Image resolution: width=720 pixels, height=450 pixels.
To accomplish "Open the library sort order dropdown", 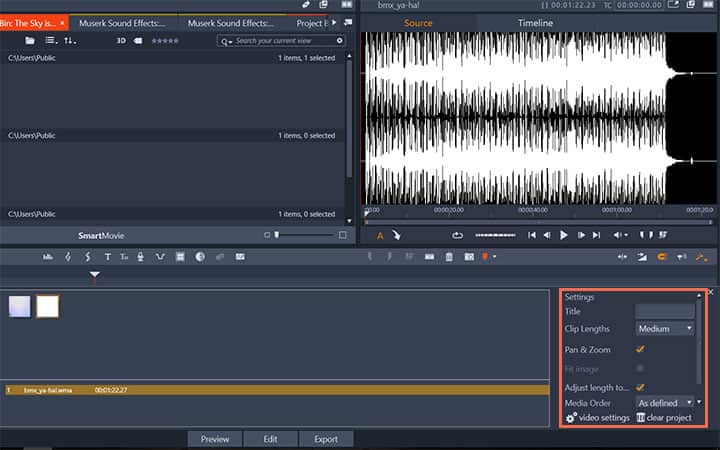I will pyautogui.click(x=69, y=41).
